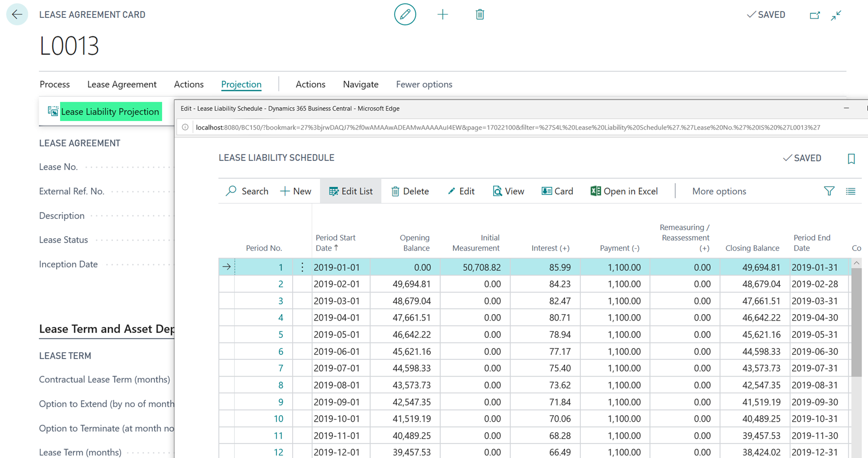Click the pencil edit icon in card header
868x458 pixels.
[405, 14]
